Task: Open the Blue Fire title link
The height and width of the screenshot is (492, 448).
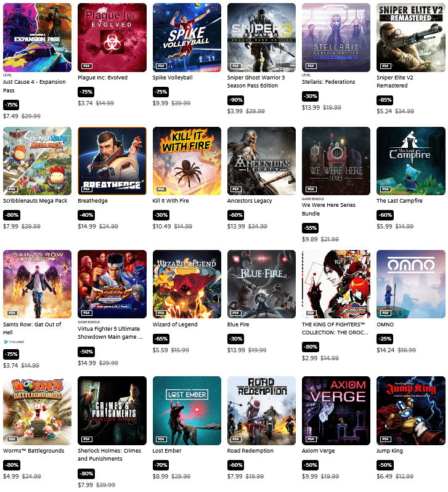Action: (238, 325)
